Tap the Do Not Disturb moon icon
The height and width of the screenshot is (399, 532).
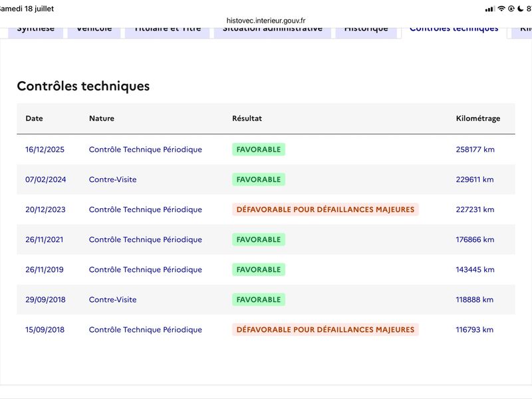(521, 9)
